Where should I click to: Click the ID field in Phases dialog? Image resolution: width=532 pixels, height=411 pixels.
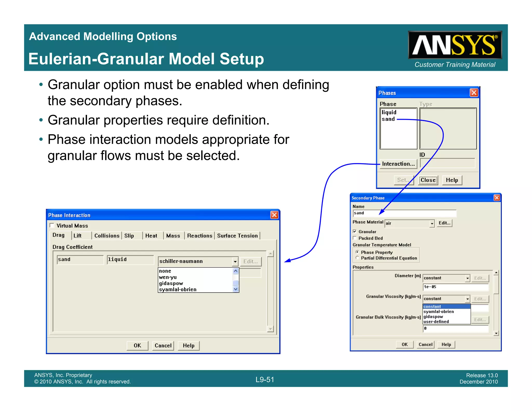click(x=448, y=163)
